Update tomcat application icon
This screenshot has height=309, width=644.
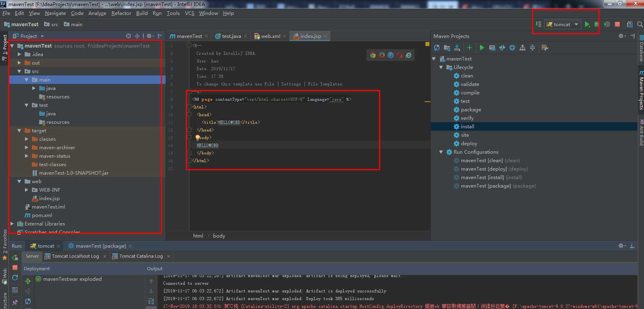[x=15, y=278]
